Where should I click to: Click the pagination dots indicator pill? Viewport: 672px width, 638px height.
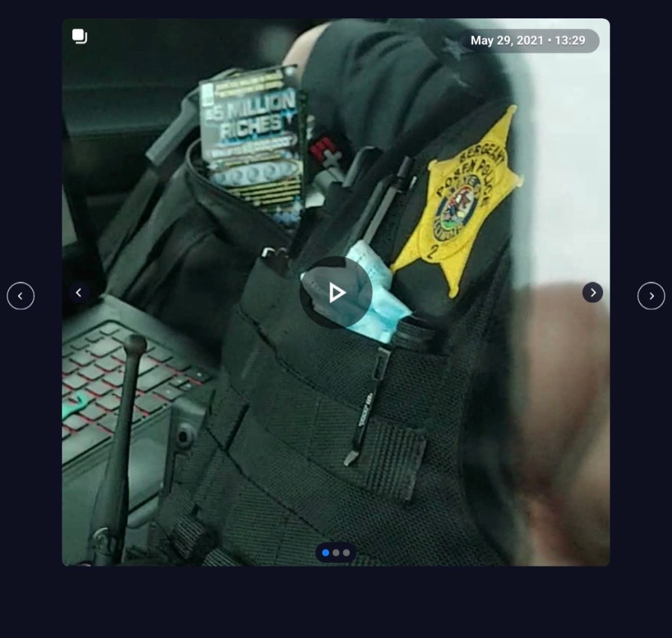[x=336, y=553]
